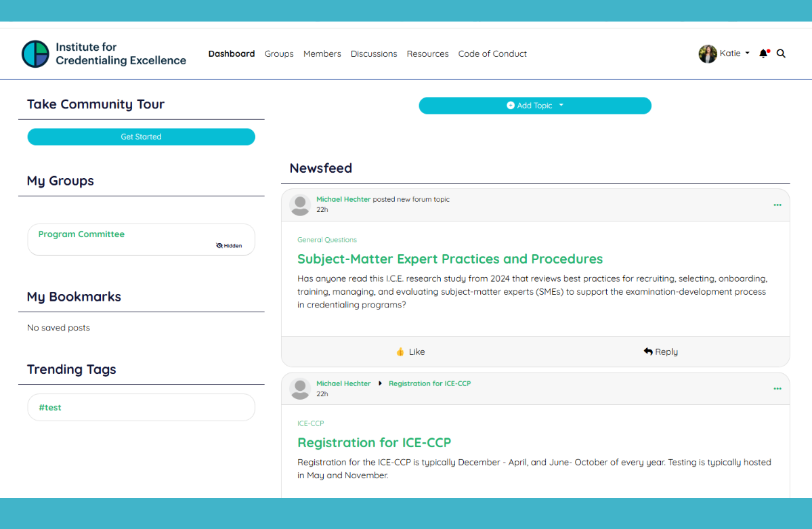Start the community tour with Get Started
The image size is (812, 529).
(142, 137)
